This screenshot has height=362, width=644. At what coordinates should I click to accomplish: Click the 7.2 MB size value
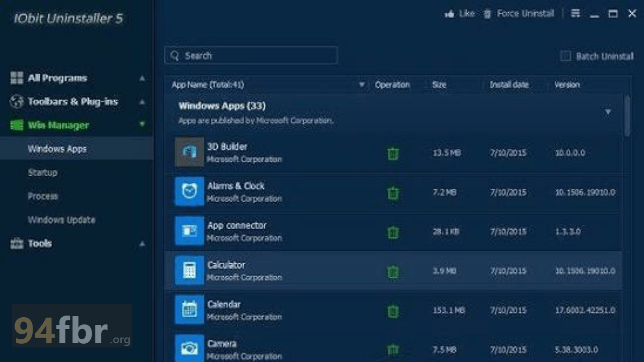click(x=445, y=193)
